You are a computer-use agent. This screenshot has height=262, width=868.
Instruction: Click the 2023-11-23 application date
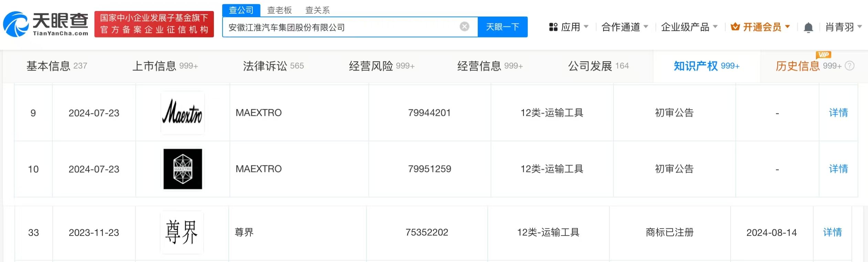pos(94,233)
